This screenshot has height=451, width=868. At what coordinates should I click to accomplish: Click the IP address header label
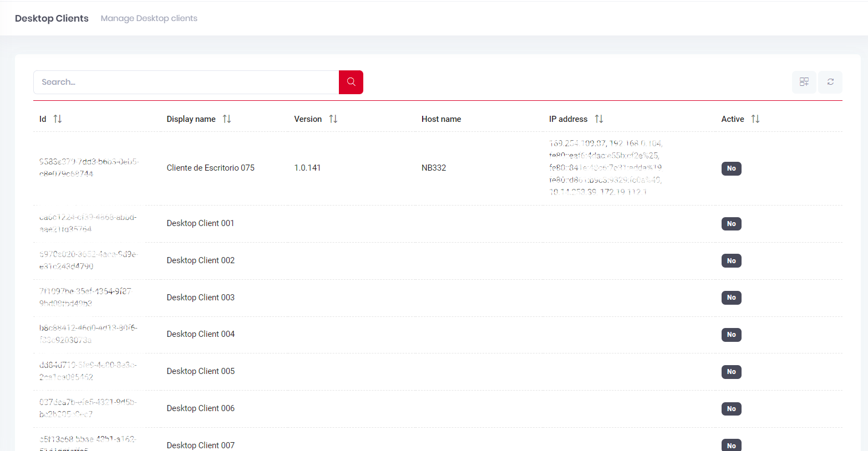(x=568, y=119)
